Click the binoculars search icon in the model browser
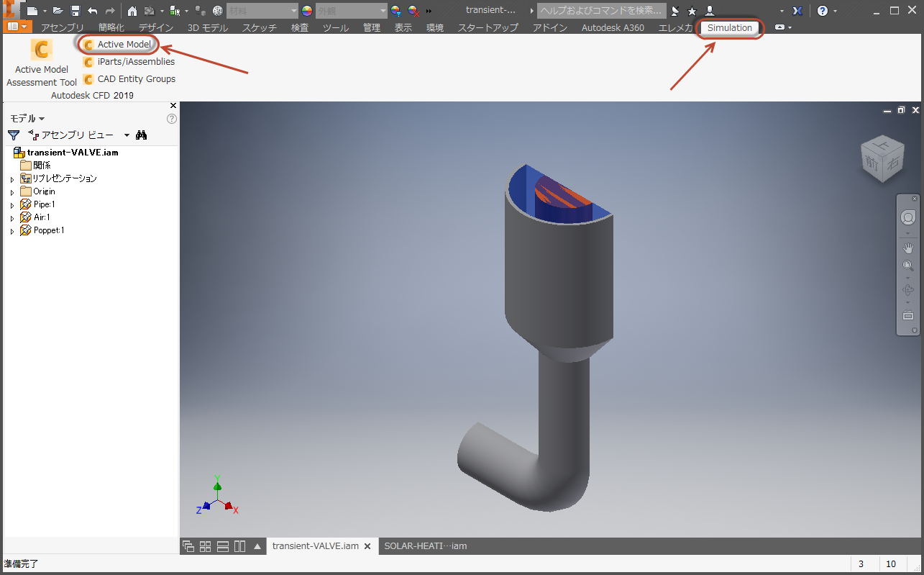The width and height of the screenshot is (924, 575). 142,135
